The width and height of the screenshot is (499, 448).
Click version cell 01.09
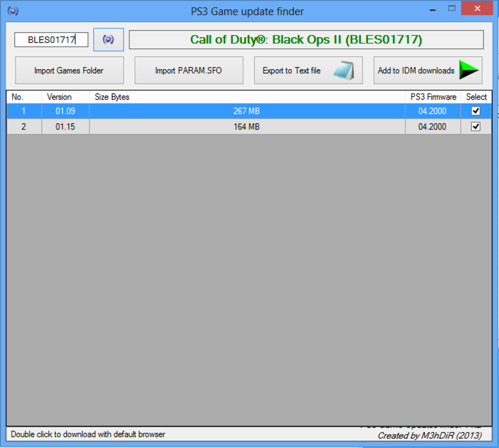[65, 111]
